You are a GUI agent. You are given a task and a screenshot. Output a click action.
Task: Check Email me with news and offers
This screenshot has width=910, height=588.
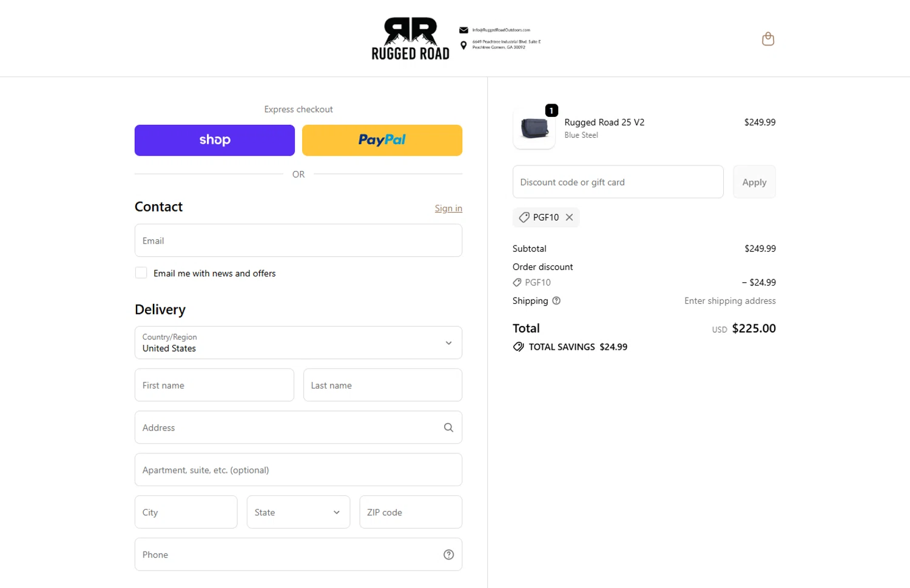pyautogui.click(x=141, y=273)
